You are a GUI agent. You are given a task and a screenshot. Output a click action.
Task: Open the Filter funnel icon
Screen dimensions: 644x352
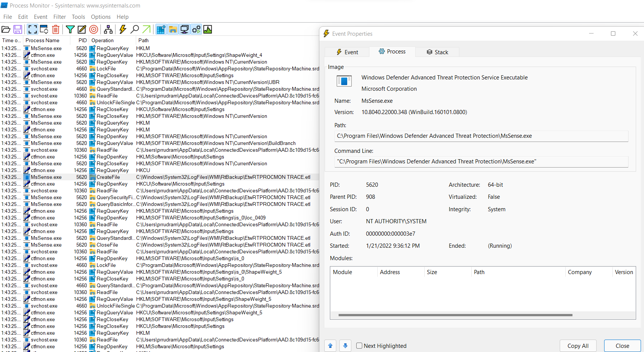(x=70, y=29)
